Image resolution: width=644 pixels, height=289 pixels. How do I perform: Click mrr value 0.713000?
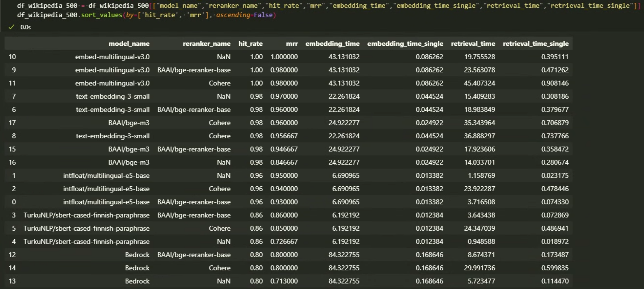[x=284, y=281]
